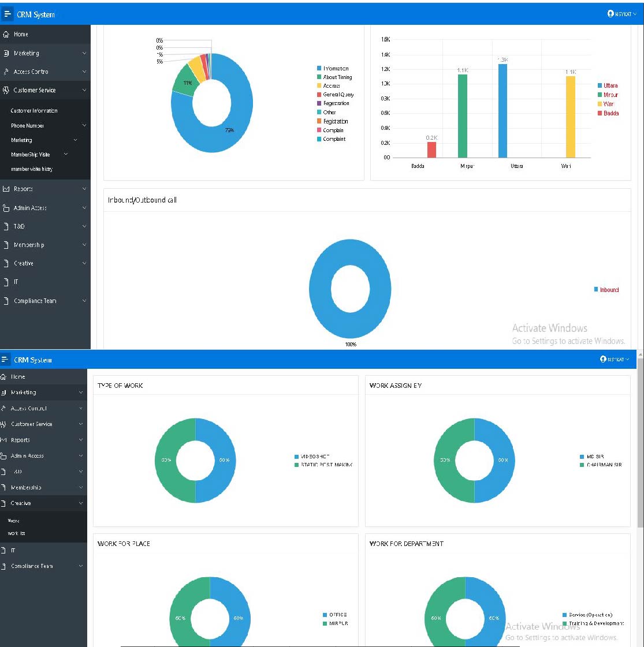The height and width of the screenshot is (647, 644).
Task: Click Reports chart icon in call dashboard sidebar
Action: (6, 189)
